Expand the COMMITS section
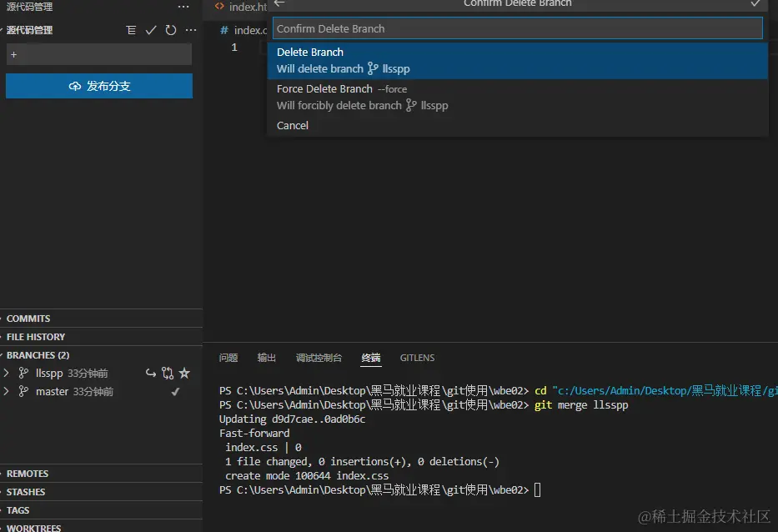 [101, 318]
